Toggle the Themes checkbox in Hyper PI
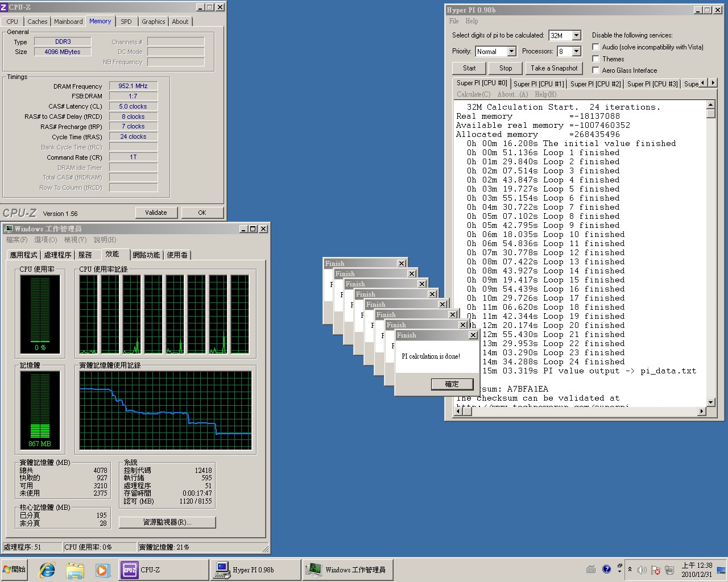The width and height of the screenshot is (728, 582). [596, 59]
